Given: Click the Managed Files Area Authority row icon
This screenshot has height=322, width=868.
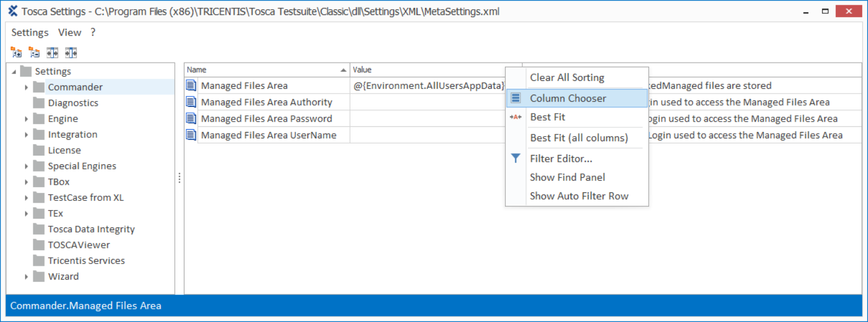Looking at the screenshot, I should tap(191, 102).
